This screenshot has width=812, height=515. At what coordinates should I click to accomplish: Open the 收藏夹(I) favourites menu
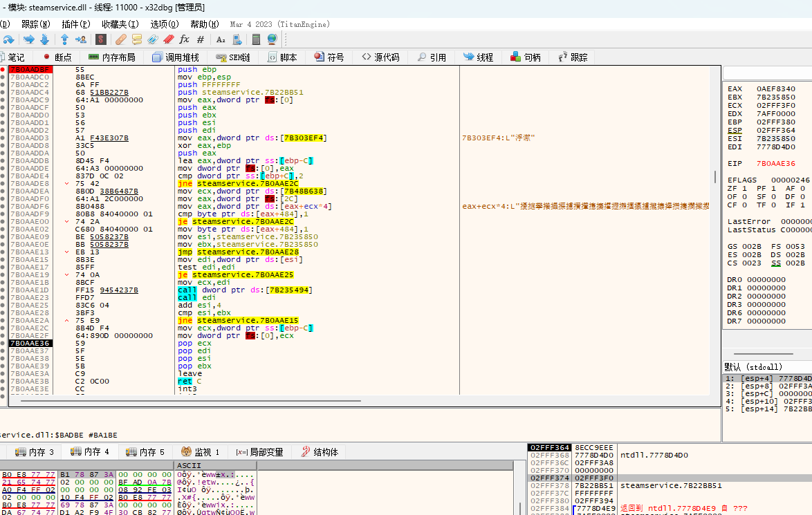[x=120, y=24]
